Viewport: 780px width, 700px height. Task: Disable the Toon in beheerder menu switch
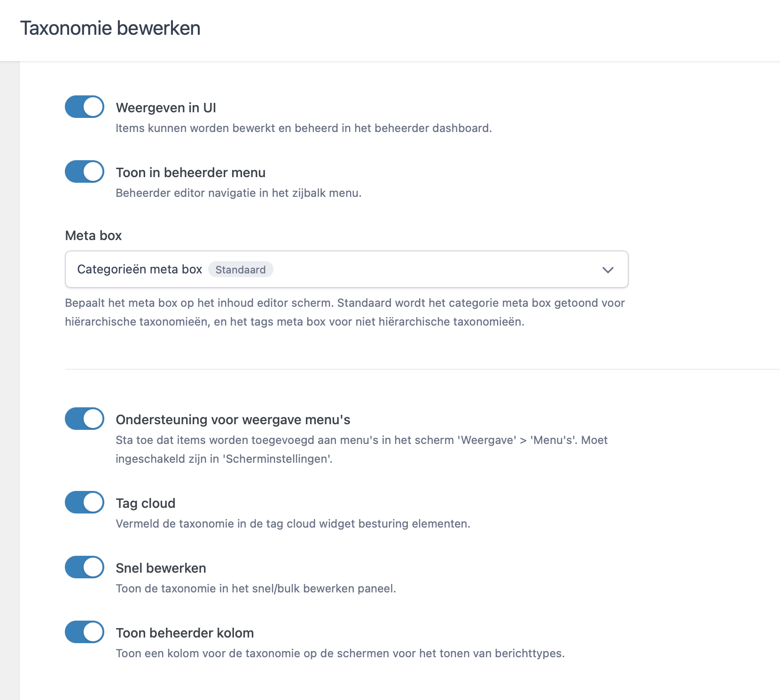(85, 172)
